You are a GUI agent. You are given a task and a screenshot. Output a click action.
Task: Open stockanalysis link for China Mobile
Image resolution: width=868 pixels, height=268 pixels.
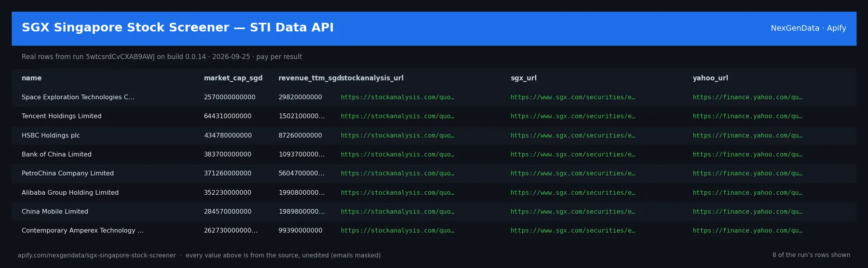pos(397,212)
